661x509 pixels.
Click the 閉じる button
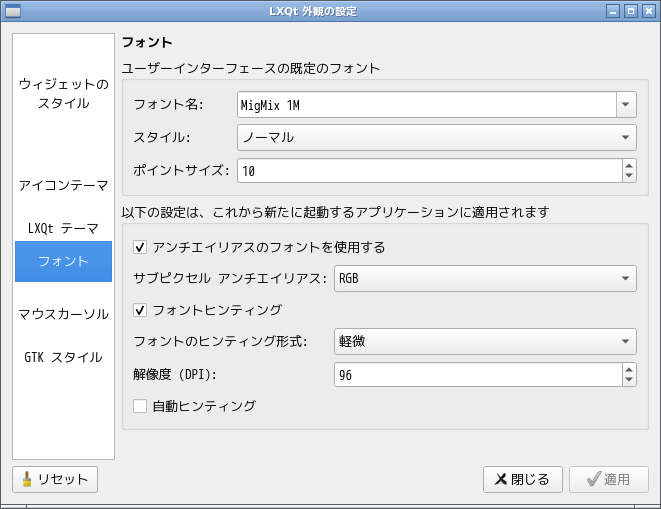[522, 480]
